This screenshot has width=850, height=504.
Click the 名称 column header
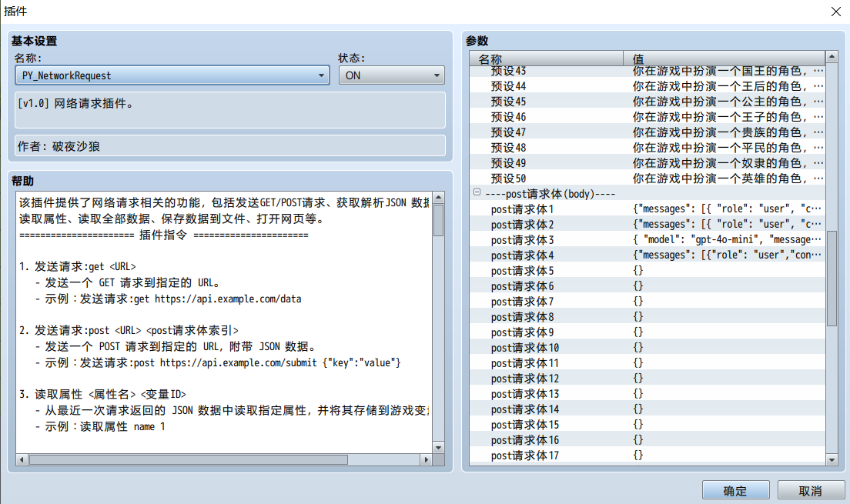547,58
